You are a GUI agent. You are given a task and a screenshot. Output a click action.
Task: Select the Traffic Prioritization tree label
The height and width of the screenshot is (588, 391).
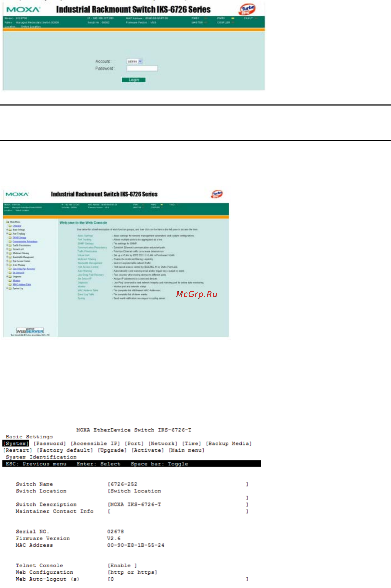22,246
